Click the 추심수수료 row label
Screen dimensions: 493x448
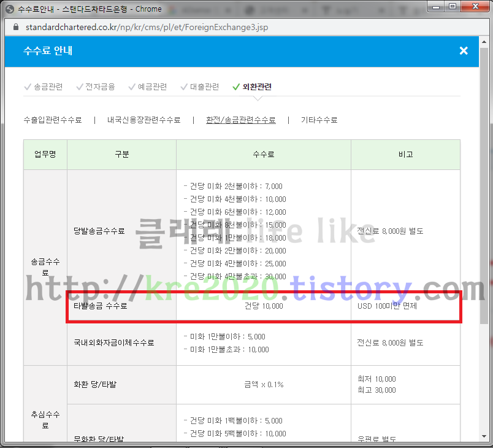(45, 420)
